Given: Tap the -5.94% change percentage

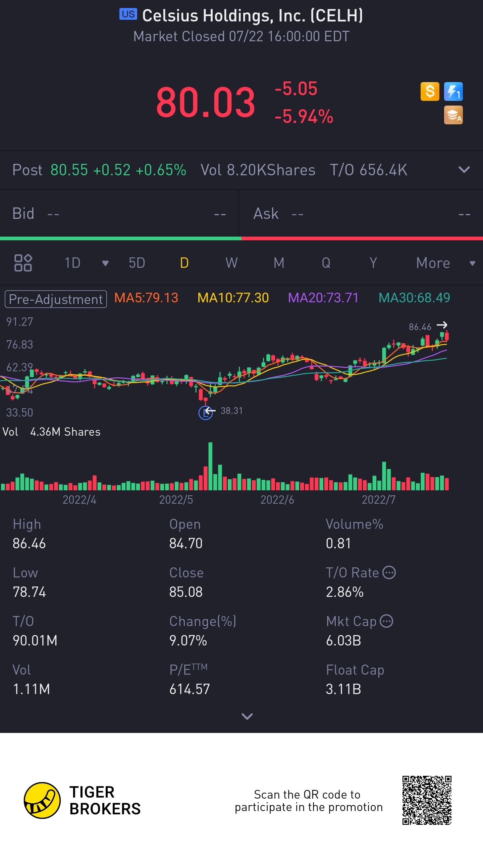Looking at the screenshot, I should pos(304,117).
